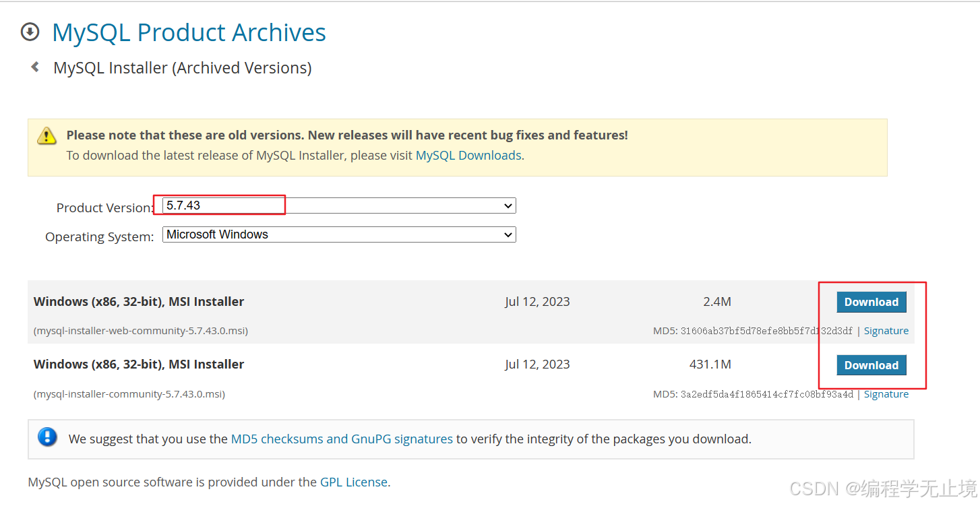The height and width of the screenshot is (506, 980).
Task: Open Signature link for mysql-installer-community-5.7.43.0.msi
Action: pyautogui.click(x=886, y=394)
